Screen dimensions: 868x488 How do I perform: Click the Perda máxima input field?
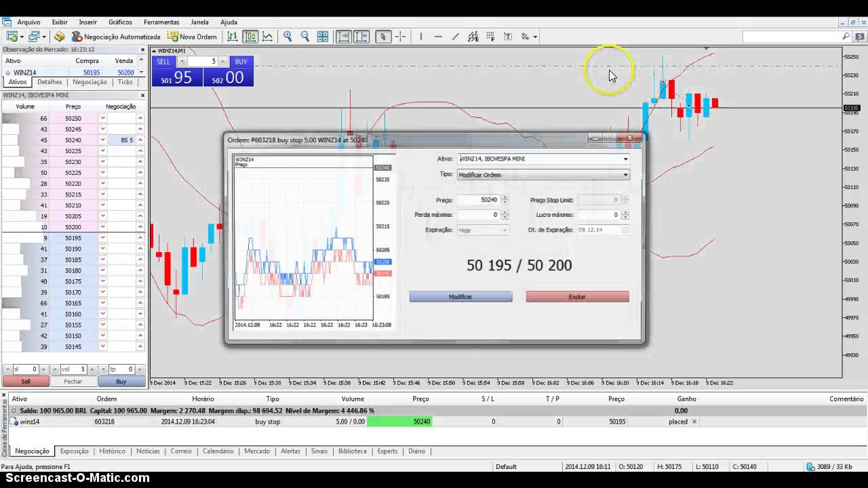pos(478,215)
